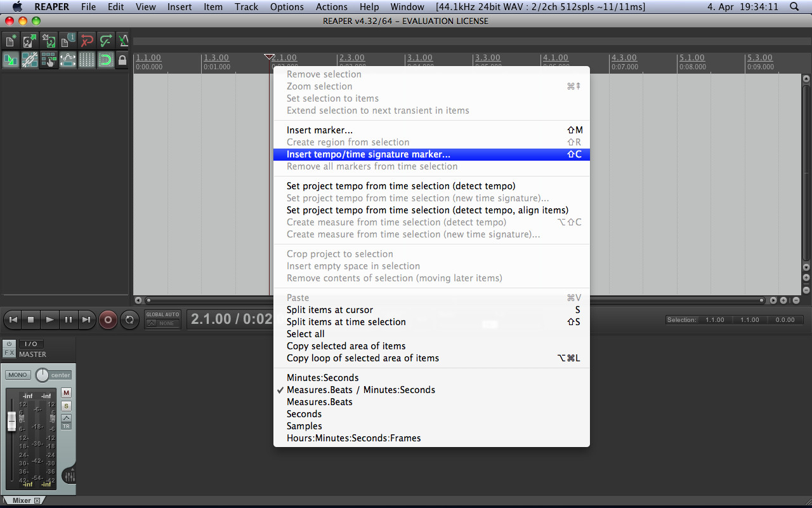Screen dimensions: 812x508
Task: Open Project Settings via info icon
Action: pyautogui.click(x=68, y=41)
